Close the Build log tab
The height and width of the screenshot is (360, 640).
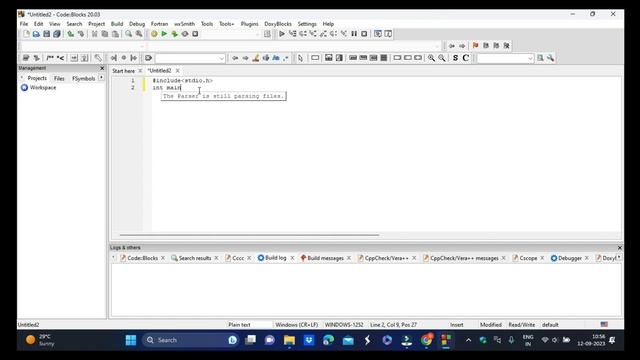point(292,258)
